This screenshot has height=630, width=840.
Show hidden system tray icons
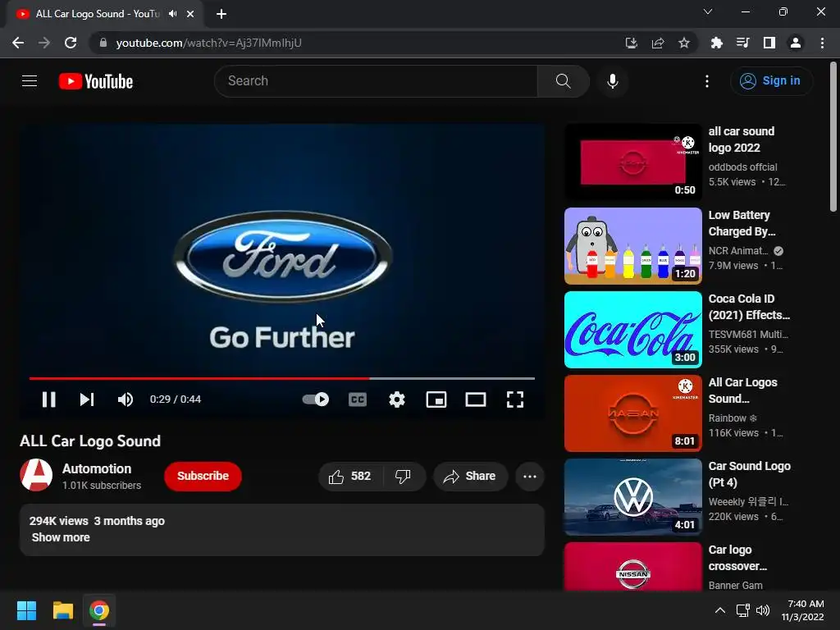(720, 610)
